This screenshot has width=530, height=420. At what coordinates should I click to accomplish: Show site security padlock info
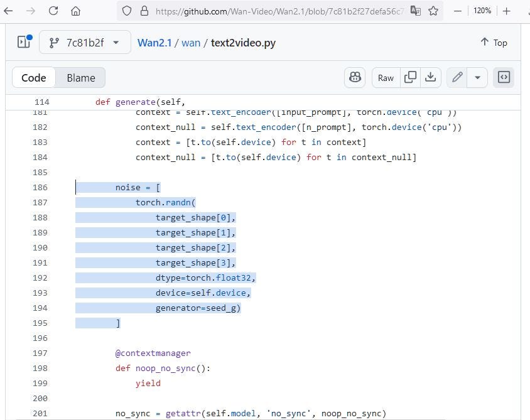[x=144, y=11]
